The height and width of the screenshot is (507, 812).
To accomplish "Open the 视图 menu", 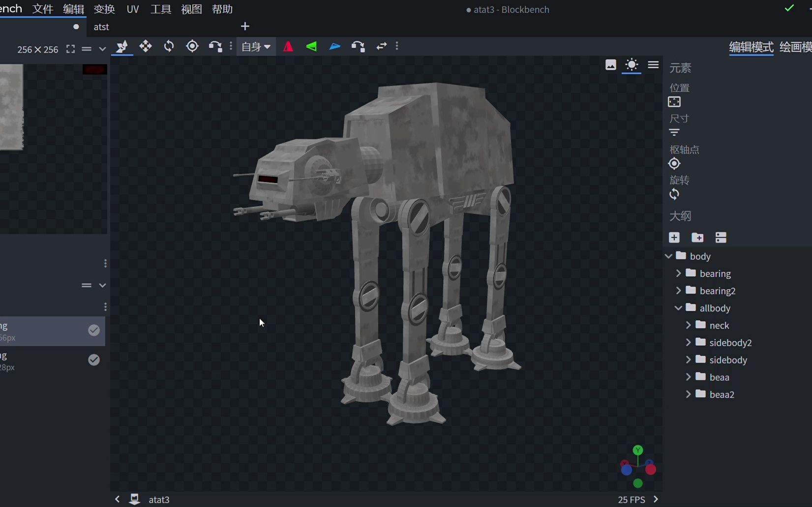I will (191, 9).
